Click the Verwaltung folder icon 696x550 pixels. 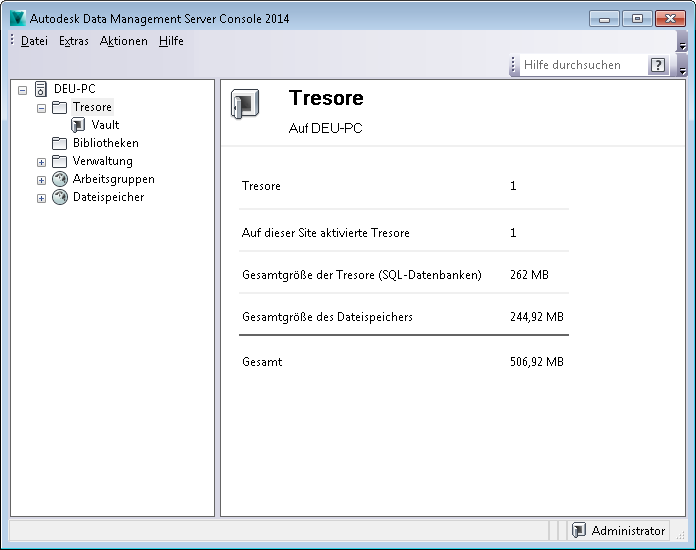[59, 161]
